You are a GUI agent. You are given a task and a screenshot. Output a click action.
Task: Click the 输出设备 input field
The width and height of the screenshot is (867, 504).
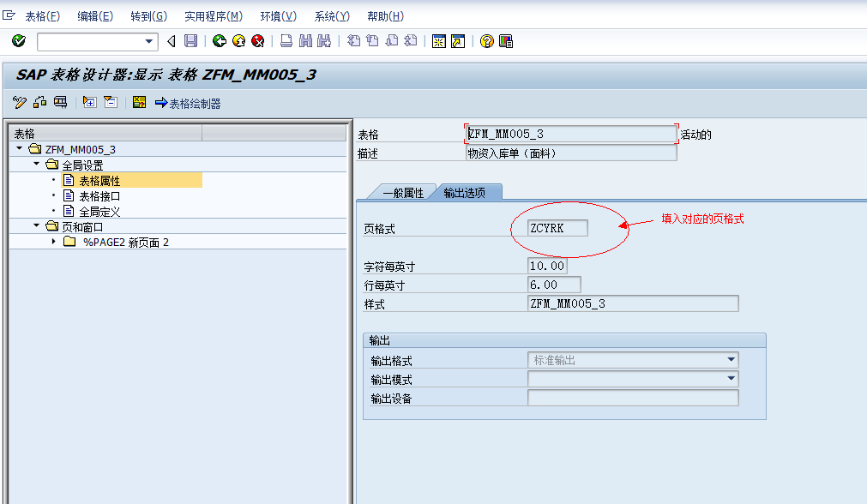(x=633, y=398)
